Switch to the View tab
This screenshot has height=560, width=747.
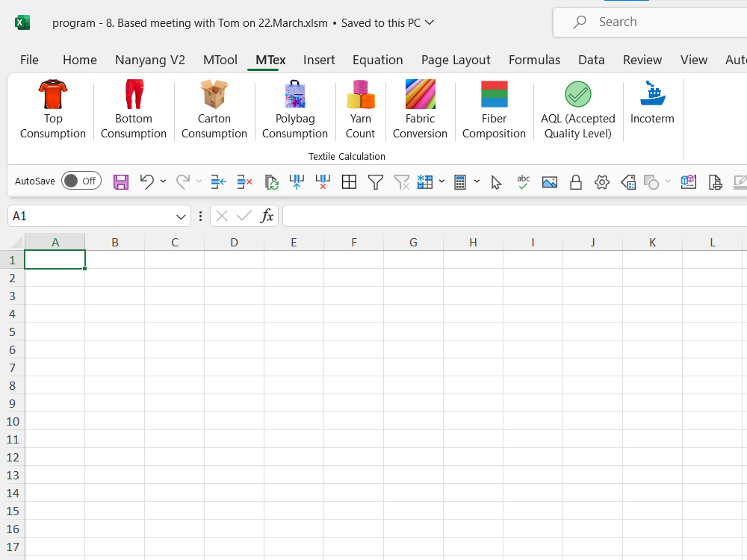[694, 60]
